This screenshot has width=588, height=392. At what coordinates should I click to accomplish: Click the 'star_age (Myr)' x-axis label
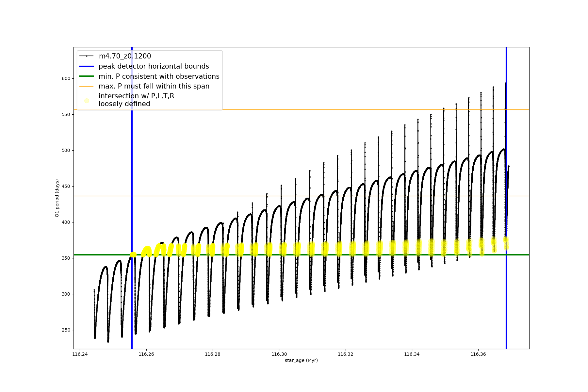(x=301, y=360)
